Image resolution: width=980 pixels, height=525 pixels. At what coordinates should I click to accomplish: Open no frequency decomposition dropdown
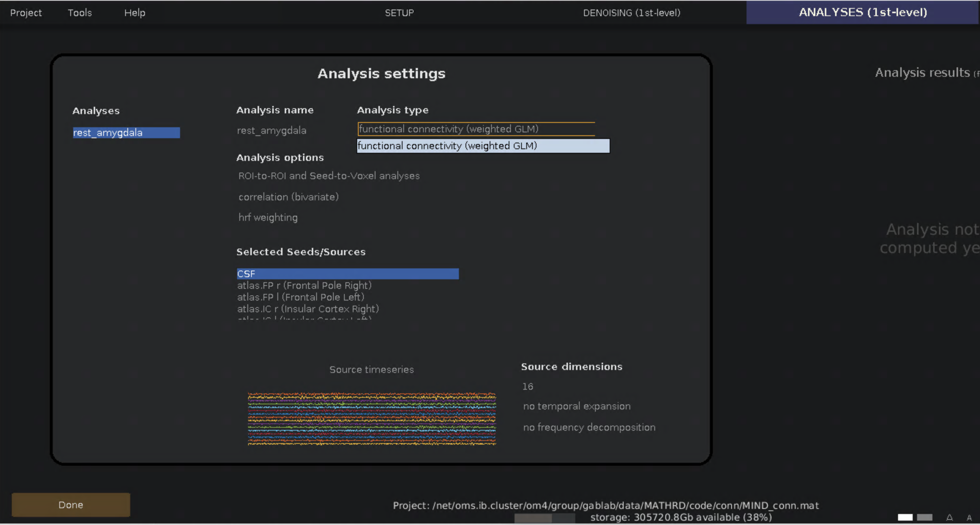click(x=589, y=427)
